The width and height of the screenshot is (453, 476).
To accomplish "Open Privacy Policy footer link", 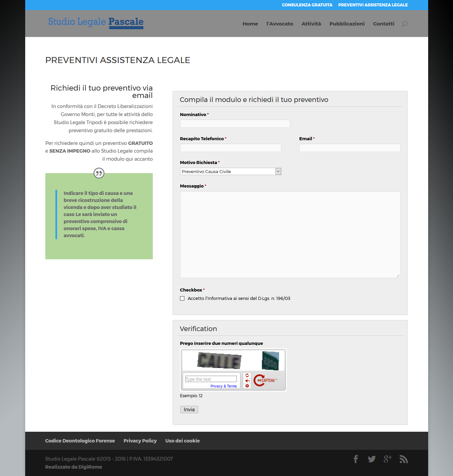I will pyautogui.click(x=140, y=441).
